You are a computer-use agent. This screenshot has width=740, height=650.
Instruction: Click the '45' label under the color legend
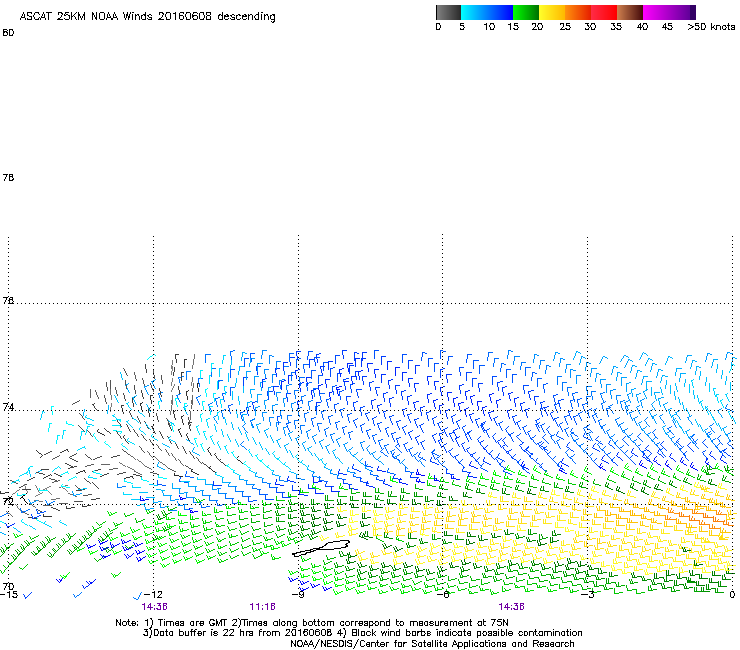click(x=667, y=27)
